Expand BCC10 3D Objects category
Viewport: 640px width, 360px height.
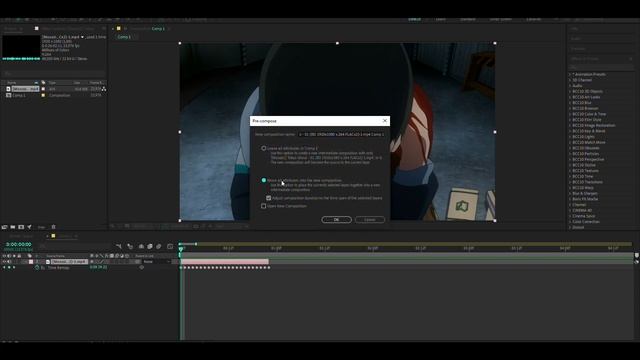pyautogui.click(x=570, y=91)
